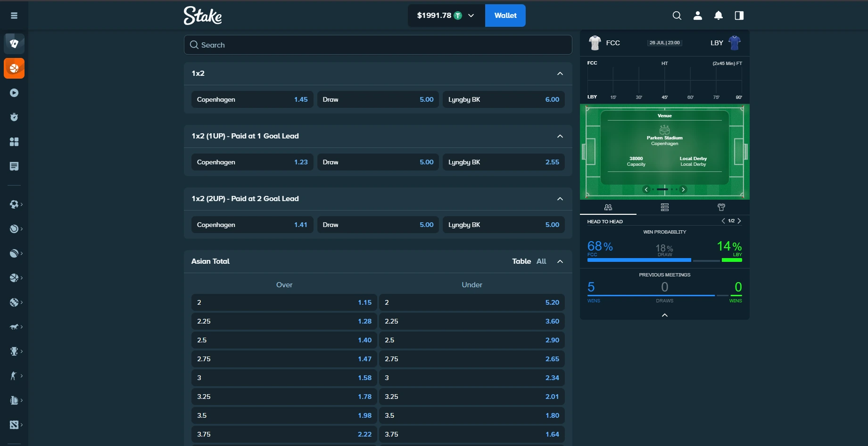868x446 pixels.
Task: Collapse the match stats widget chevron
Action: point(665,315)
